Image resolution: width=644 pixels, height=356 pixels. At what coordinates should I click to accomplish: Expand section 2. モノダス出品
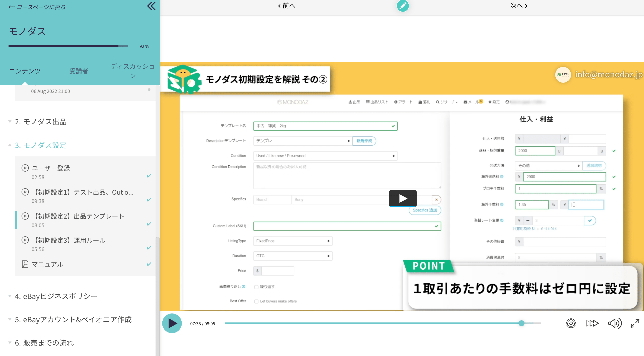point(41,122)
